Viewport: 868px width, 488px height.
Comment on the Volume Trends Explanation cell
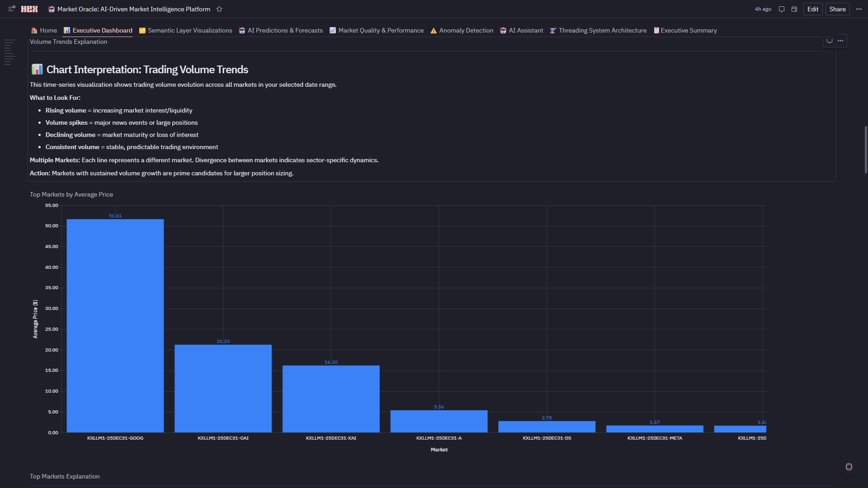[x=829, y=41]
